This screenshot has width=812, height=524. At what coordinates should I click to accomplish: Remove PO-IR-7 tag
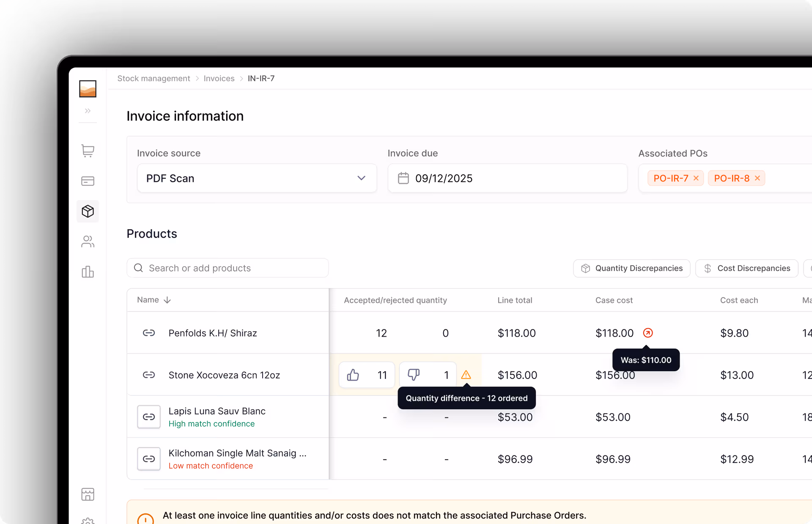(696, 178)
